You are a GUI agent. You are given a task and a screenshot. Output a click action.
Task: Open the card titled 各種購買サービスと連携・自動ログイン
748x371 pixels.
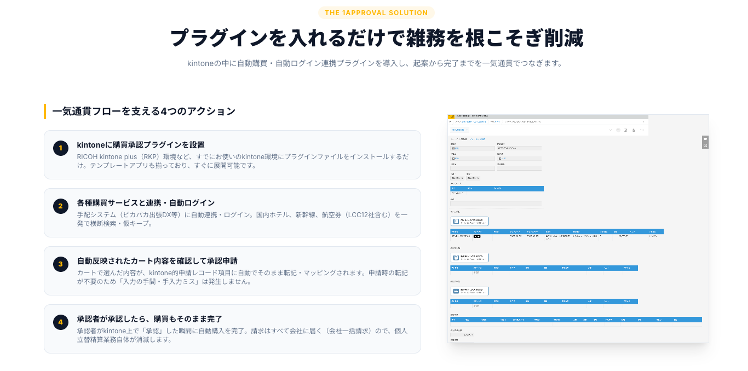[232, 213]
